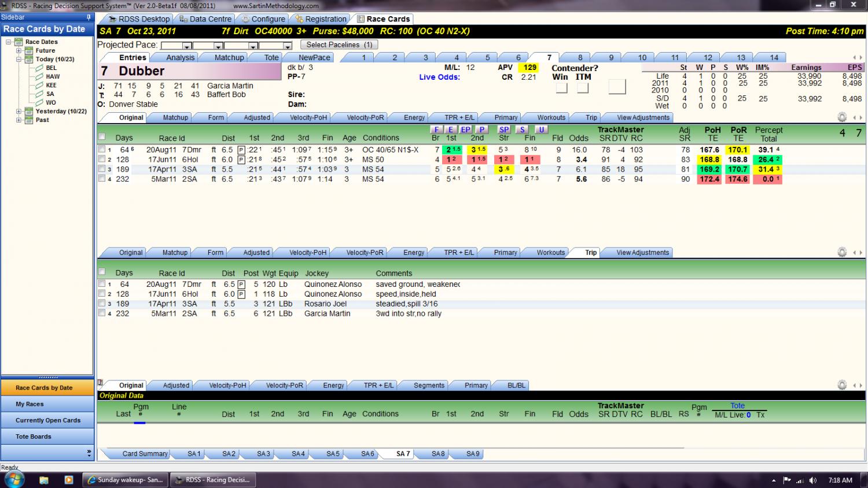Viewport: 868px width, 488px height.
Task: Click the Race Cards by Date sidebar button
Action: (x=47, y=387)
